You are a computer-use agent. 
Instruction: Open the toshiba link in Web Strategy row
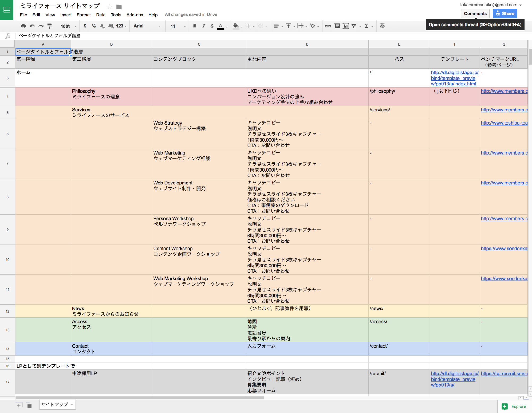pyautogui.click(x=504, y=123)
